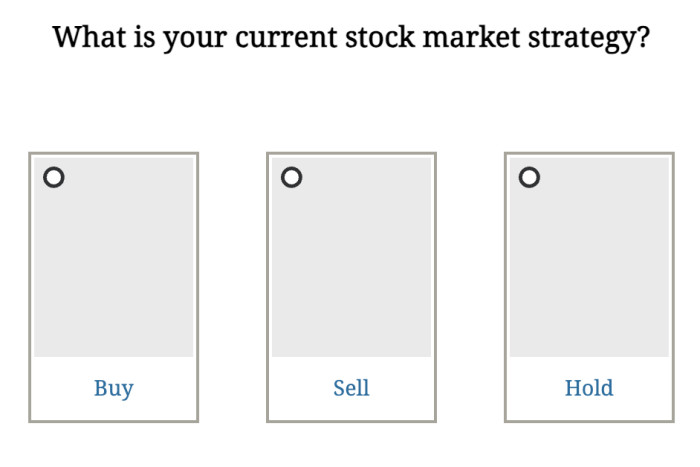
Task: Select the Hold radio button
Action: 529,177
